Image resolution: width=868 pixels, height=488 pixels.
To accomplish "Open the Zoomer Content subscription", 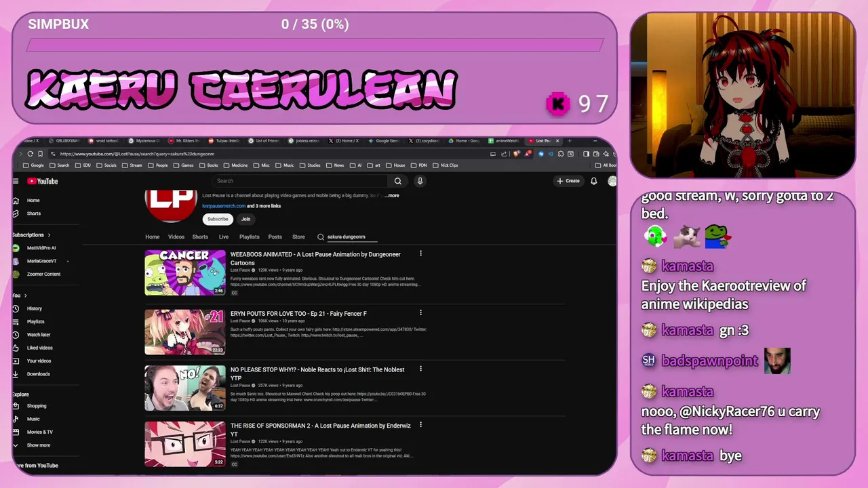I will pos(37,274).
